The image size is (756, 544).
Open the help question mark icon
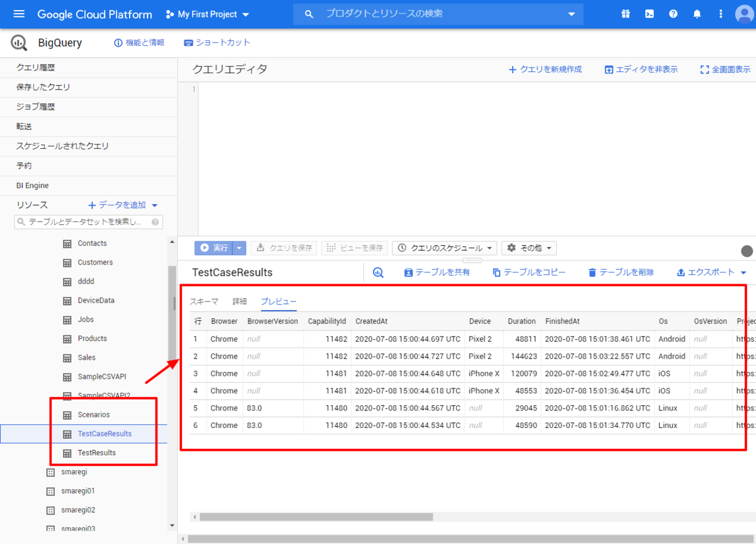673,14
